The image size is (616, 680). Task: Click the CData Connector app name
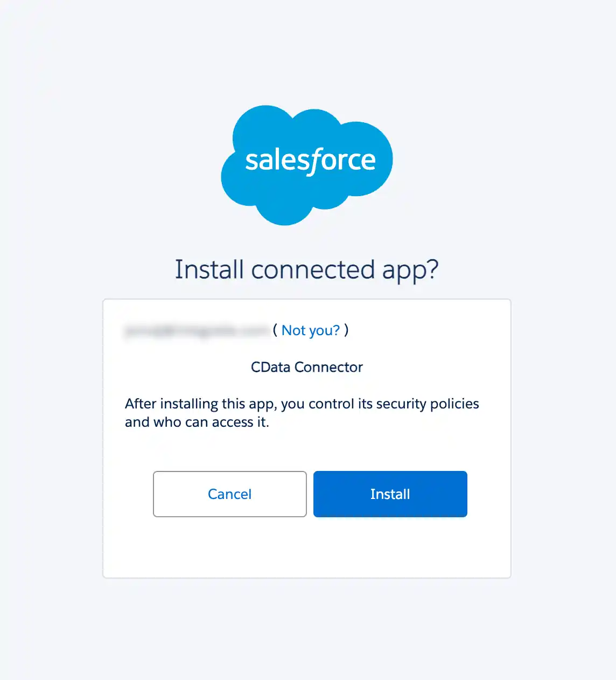pos(306,367)
